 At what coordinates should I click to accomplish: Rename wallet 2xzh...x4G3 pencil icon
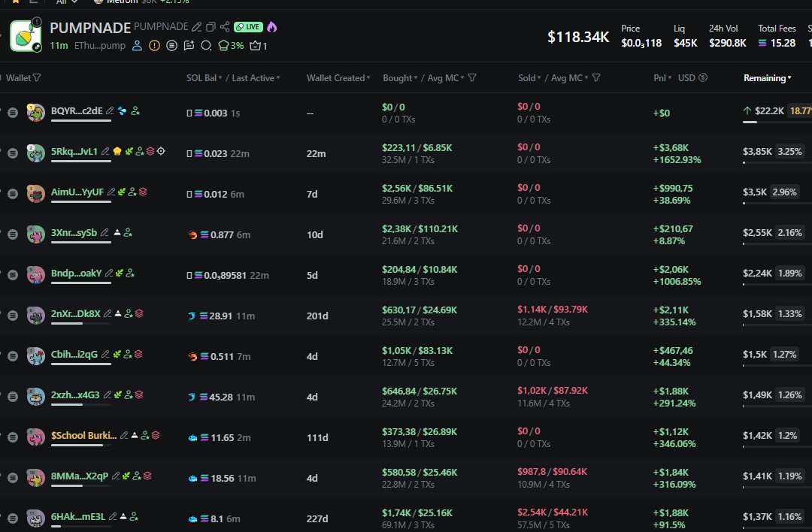click(108, 394)
